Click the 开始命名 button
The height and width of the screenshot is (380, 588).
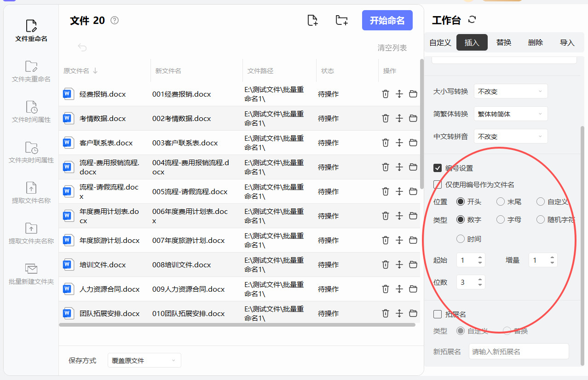387,20
